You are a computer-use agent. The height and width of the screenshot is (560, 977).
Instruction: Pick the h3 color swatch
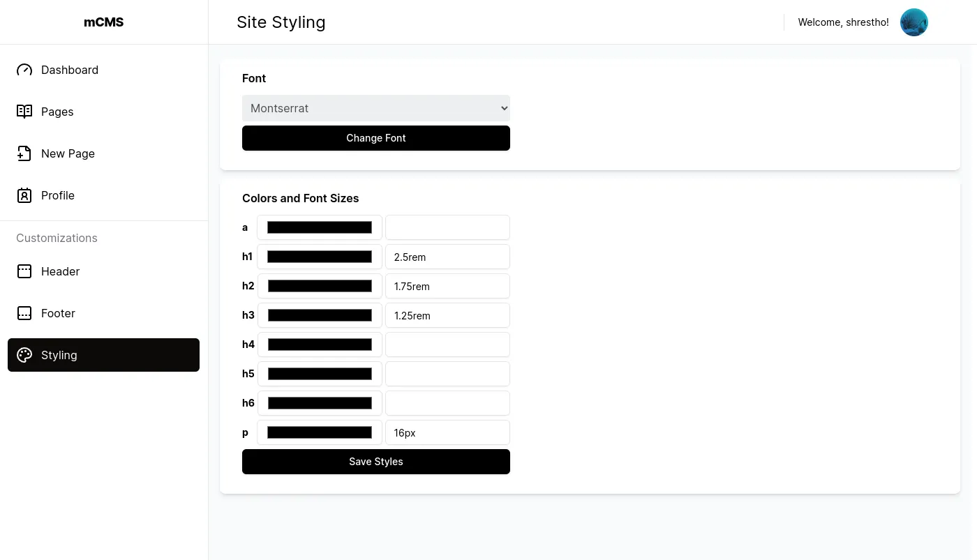click(320, 315)
